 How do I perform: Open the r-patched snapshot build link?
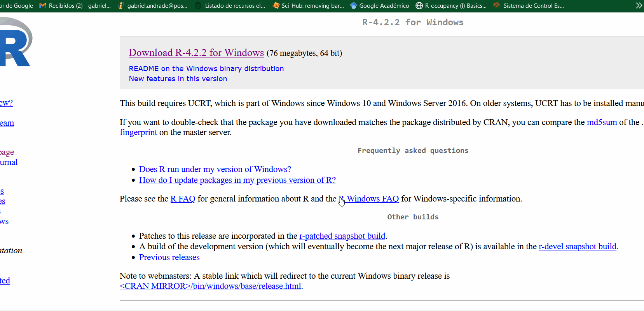click(342, 236)
